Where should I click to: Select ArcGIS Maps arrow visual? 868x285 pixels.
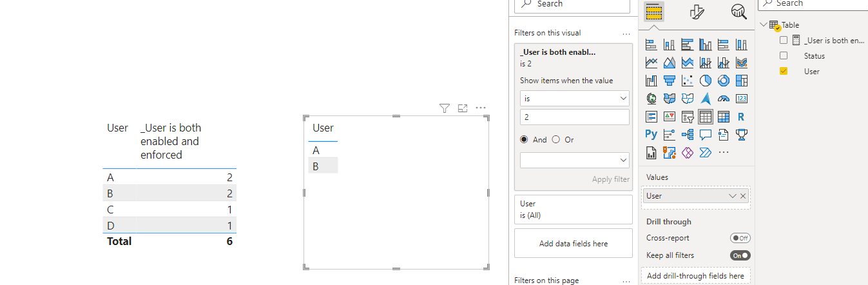706,99
